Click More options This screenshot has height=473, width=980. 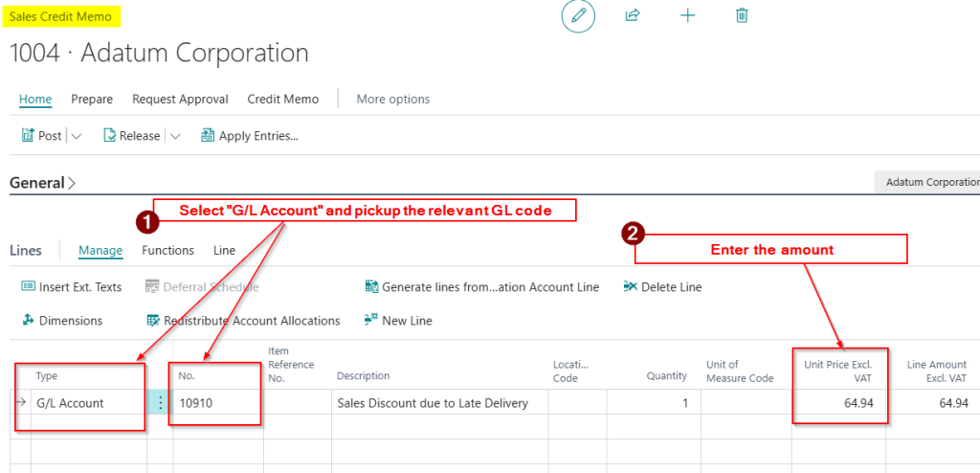pos(393,99)
